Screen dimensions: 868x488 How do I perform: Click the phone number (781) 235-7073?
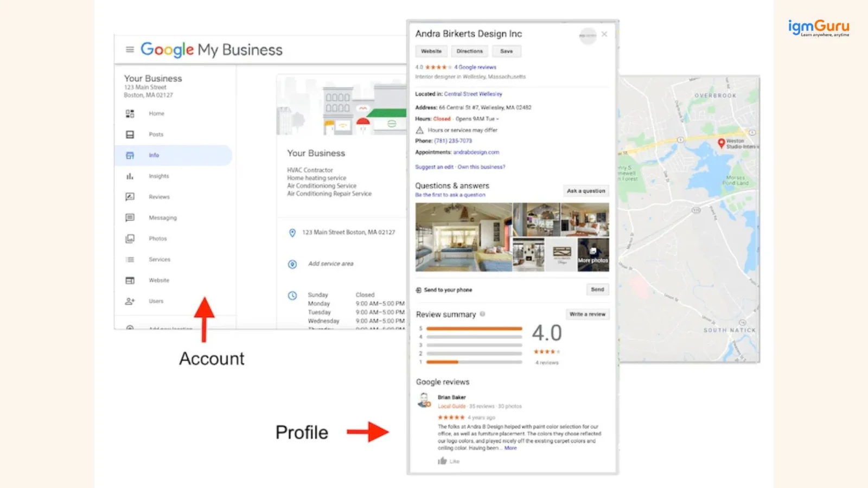tap(453, 141)
